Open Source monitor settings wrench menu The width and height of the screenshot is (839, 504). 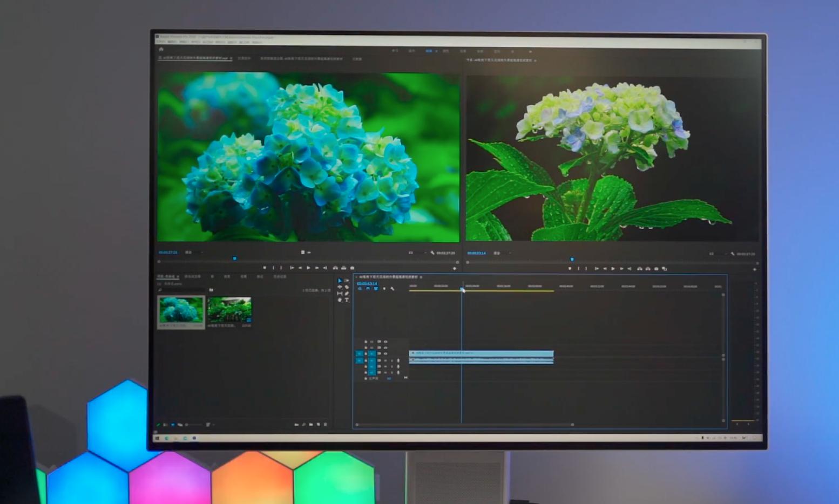(x=432, y=253)
